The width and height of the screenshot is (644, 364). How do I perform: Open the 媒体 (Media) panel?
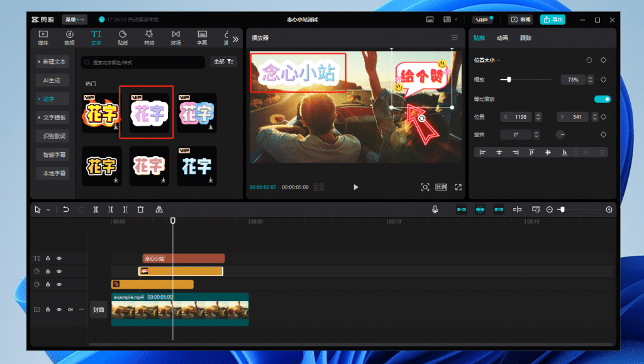point(43,38)
